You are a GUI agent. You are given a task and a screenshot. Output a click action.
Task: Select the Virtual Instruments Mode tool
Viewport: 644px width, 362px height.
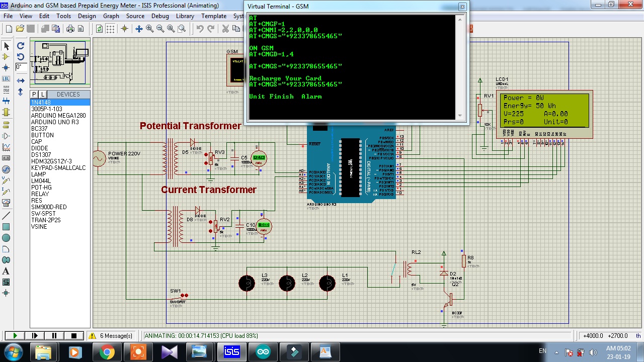tap(6, 203)
